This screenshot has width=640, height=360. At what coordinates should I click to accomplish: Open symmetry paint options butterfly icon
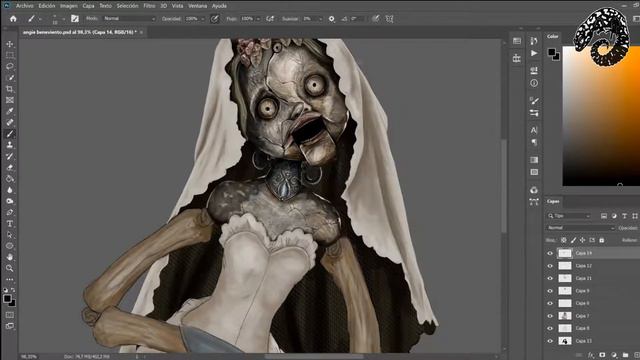(389, 19)
